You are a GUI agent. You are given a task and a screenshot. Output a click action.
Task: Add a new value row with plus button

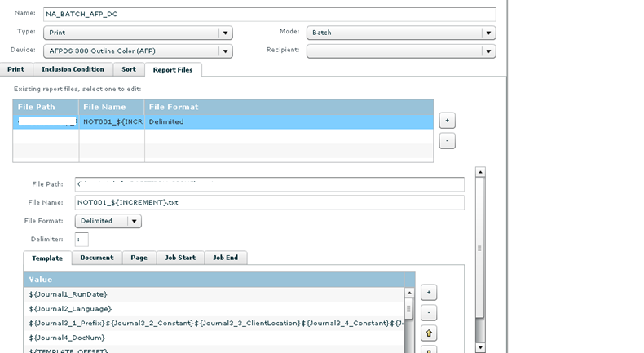pyautogui.click(x=429, y=292)
